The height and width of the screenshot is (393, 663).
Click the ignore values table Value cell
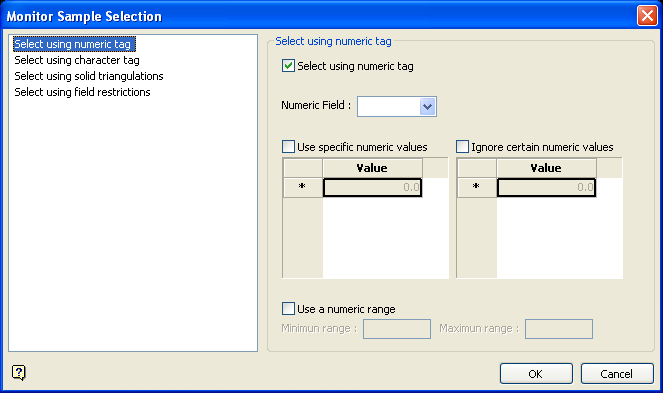point(547,187)
